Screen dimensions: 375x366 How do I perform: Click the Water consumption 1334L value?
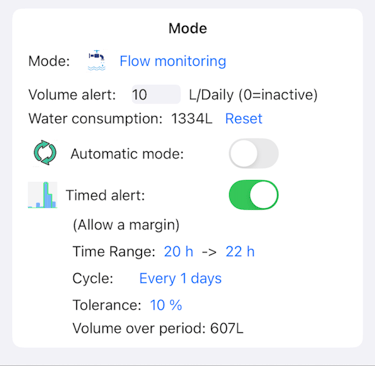tap(192, 119)
